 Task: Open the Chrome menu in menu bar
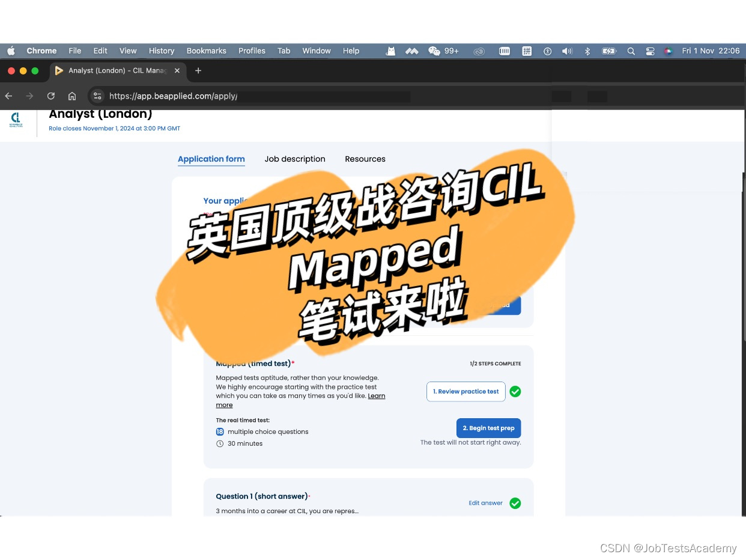(x=41, y=51)
